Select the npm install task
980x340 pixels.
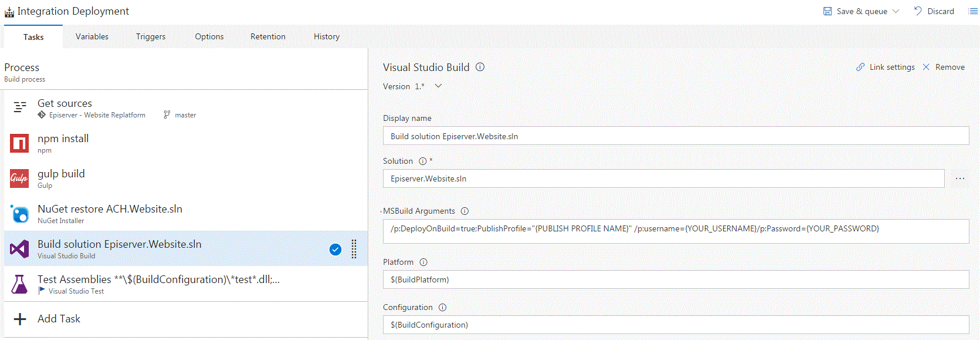coord(186,143)
